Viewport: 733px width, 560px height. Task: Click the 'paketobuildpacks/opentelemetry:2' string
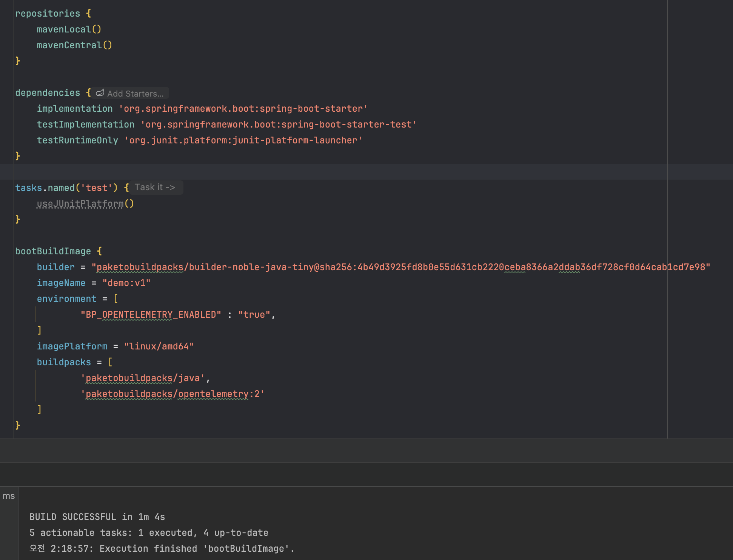[172, 394]
